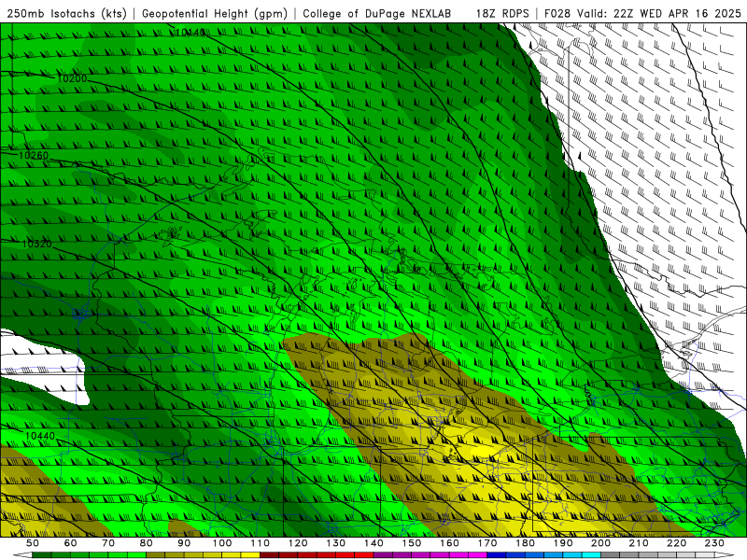Click the 'F028 Valid: 22Z WED APR 16 2025' label
The height and width of the screenshot is (560, 747).
(642, 13)
